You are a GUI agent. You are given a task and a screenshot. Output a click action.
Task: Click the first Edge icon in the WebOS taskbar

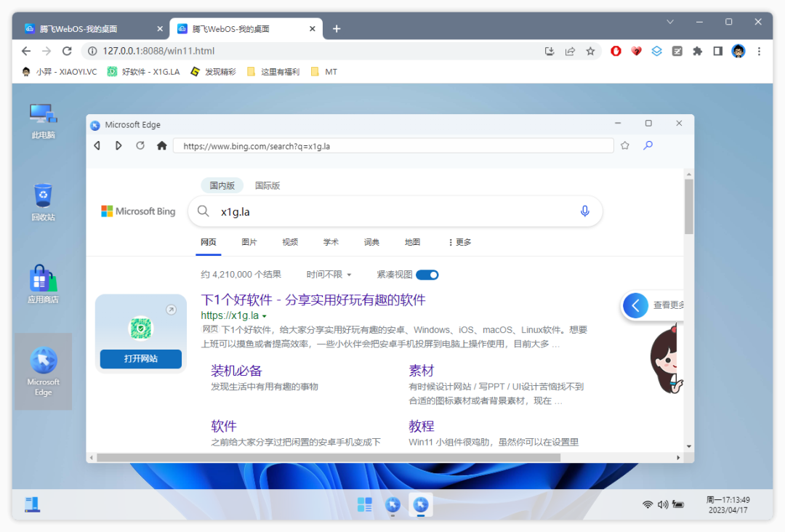tap(392, 504)
